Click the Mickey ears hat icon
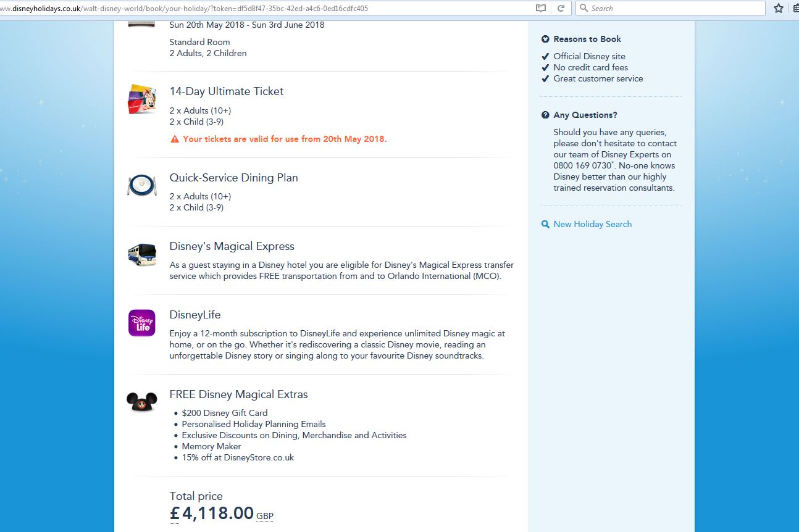Screen dimensions: 799x532 141,402
